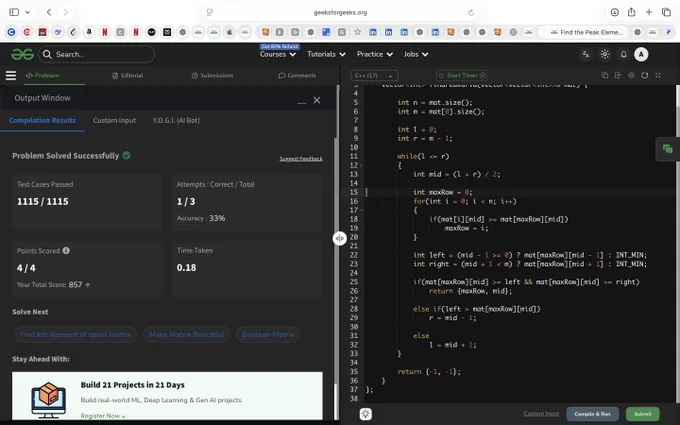Click the Apple bookmark icon
This screenshot has height=425, width=680.
pos(229,32)
